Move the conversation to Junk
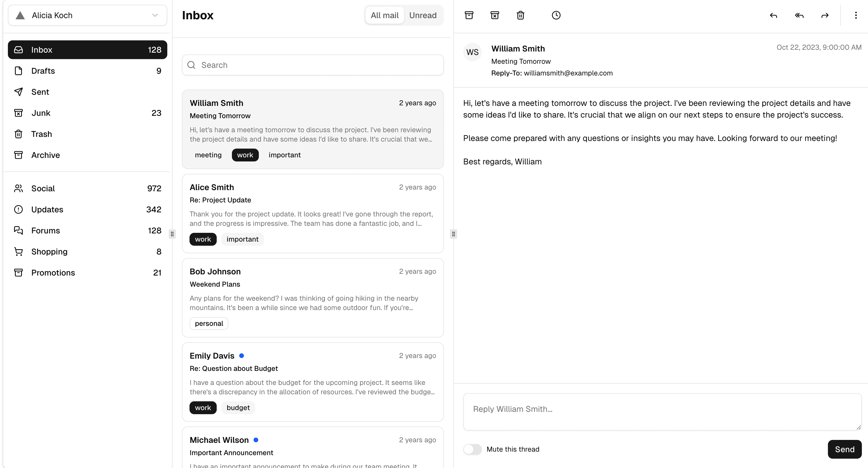Image resolution: width=868 pixels, height=468 pixels. tap(495, 15)
